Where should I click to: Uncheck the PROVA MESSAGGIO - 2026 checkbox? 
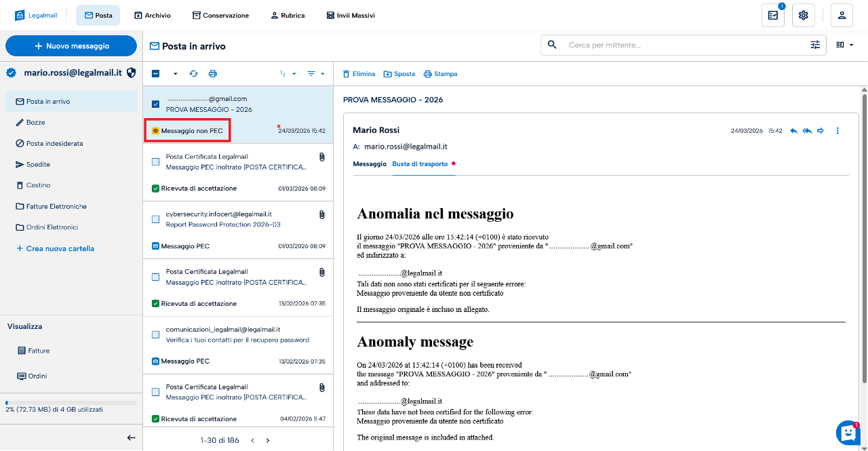pos(155,104)
